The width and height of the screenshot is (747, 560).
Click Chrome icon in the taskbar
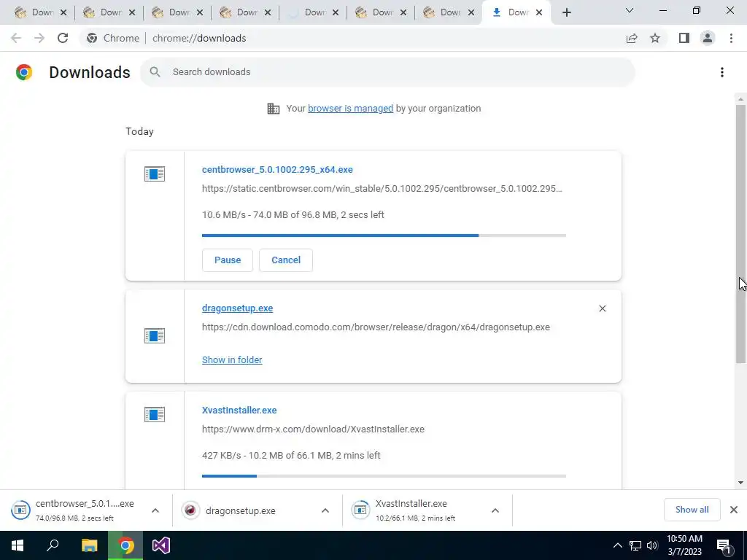(x=125, y=545)
